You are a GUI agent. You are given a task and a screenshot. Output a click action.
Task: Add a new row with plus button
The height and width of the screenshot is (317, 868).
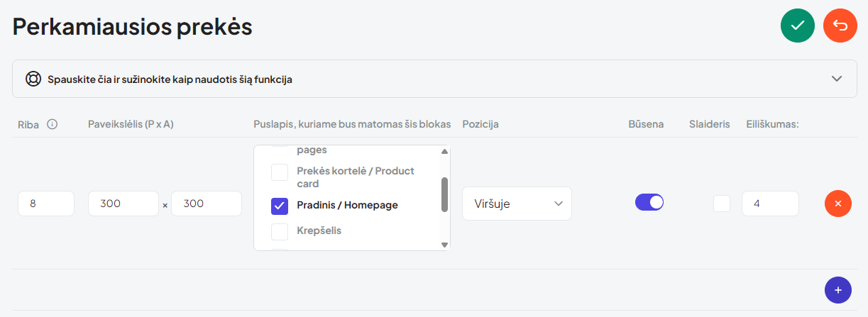click(838, 290)
